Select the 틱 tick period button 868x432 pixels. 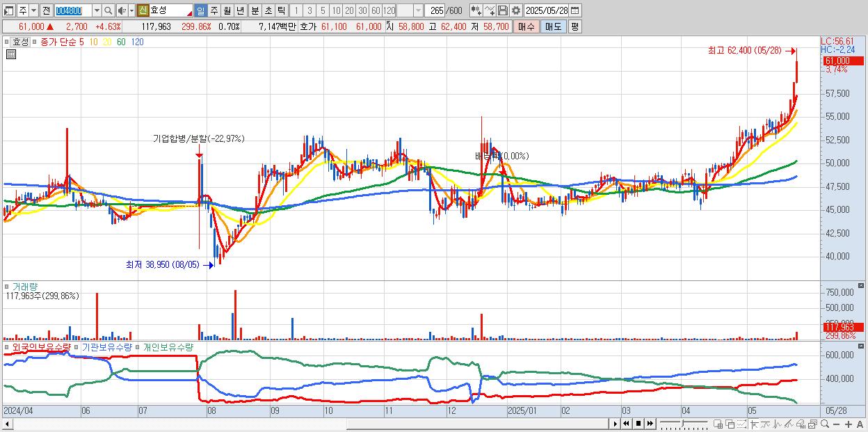pos(280,10)
